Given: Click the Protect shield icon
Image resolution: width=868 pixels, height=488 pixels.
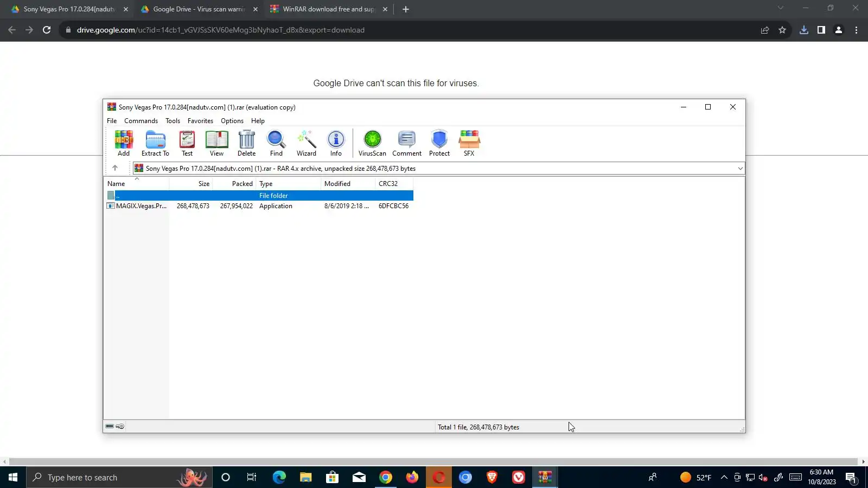Looking at the screenshot, I should coord(439,143).
